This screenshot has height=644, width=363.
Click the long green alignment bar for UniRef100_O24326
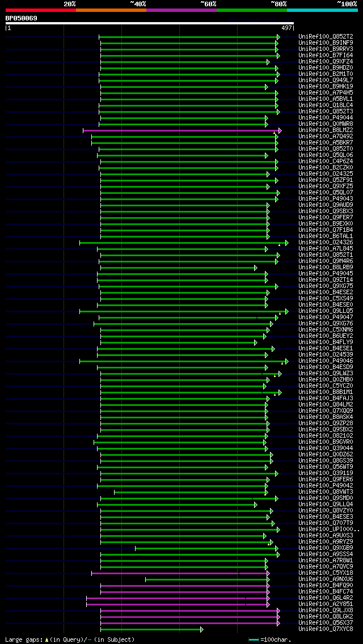183,243
